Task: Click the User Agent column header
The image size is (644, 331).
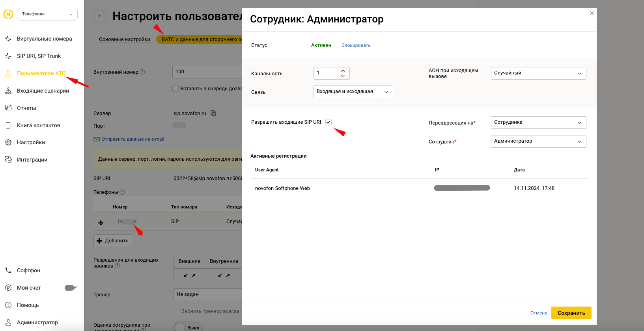Action: (267, 170)
